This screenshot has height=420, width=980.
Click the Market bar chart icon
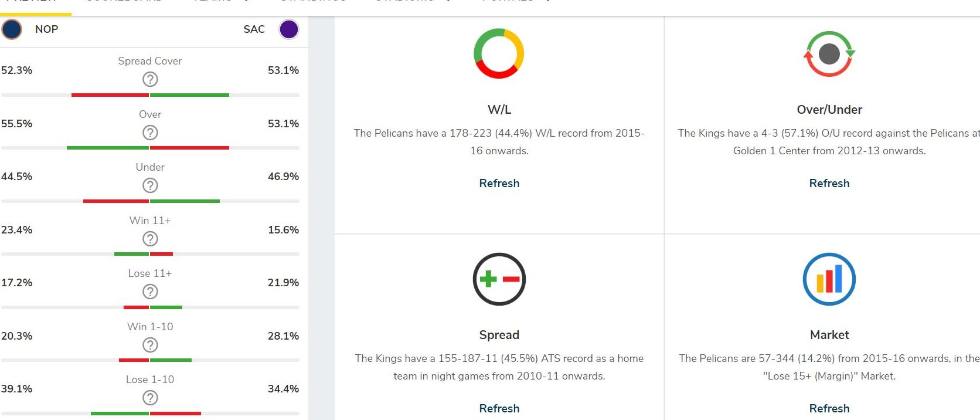829,279
